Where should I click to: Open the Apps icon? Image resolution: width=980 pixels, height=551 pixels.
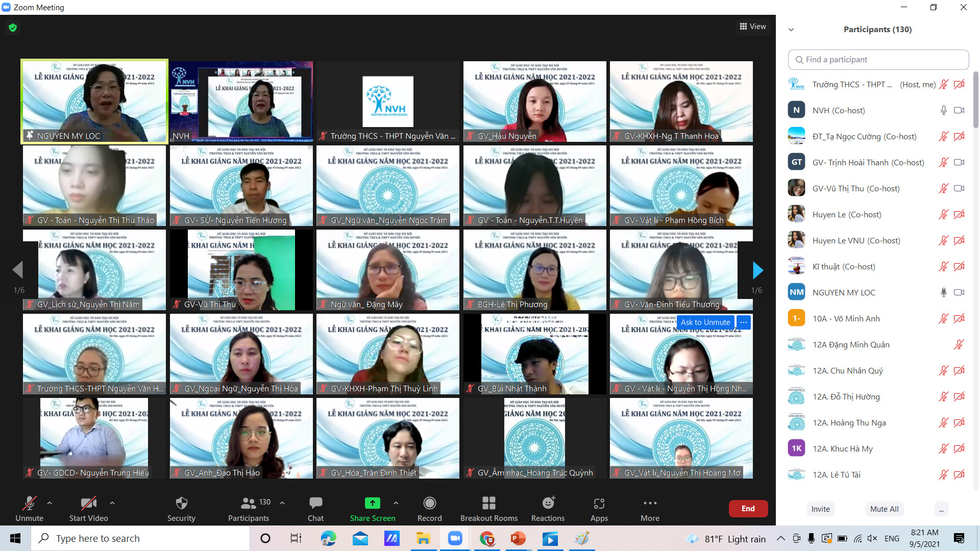tap(599, 503)
